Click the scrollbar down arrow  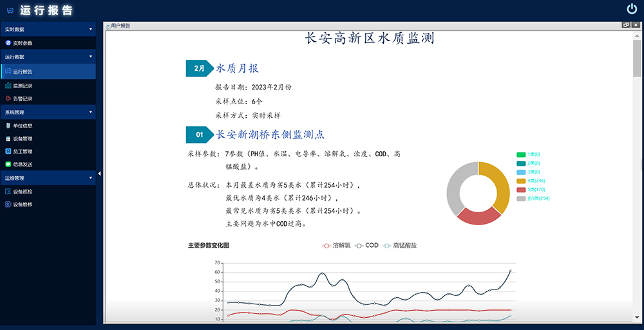pyautogui.click(x=637, y=317)
